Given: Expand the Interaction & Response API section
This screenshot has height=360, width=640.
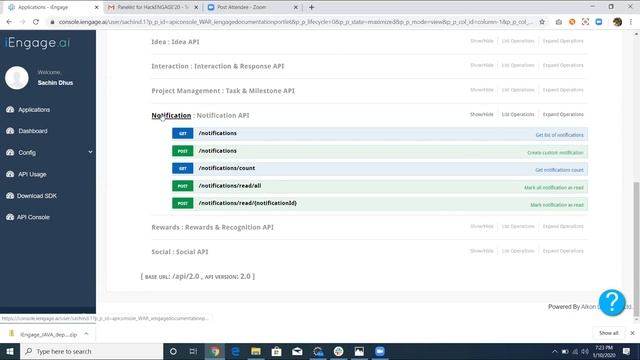Looking at the screenshot, I should pos(218,66).
